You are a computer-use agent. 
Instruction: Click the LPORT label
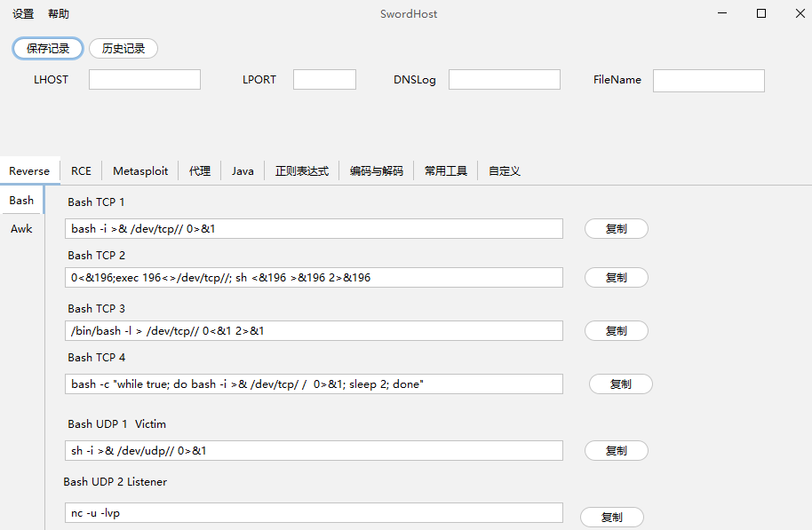pos(259,80)
